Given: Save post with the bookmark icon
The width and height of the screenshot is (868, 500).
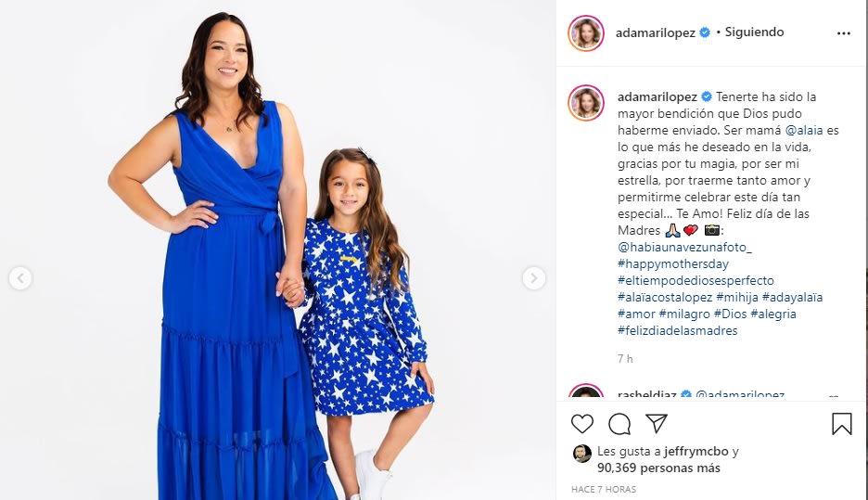Looking at the screenshot, I should point(841,424).
